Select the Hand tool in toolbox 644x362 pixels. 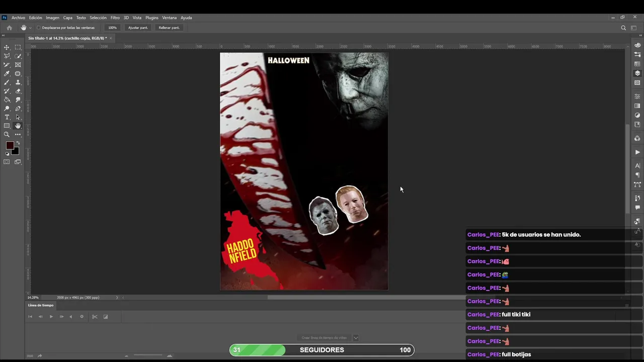pyautogui.click(x=18, y=126)
